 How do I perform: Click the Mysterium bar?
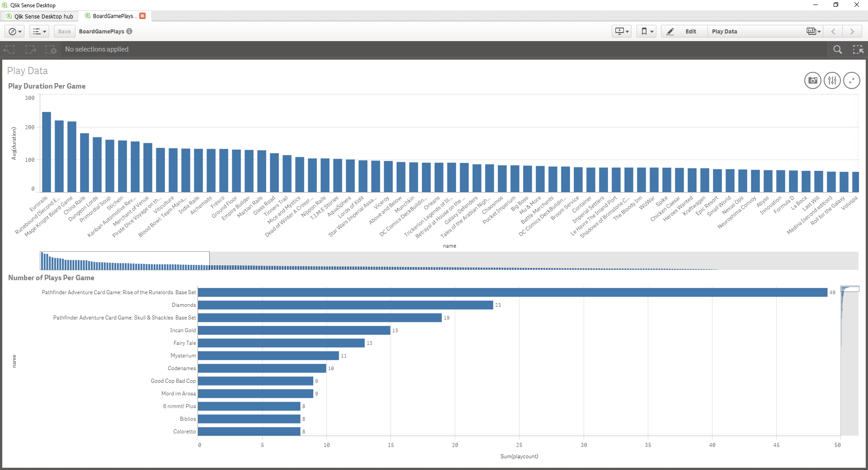[x=269, y=356]
